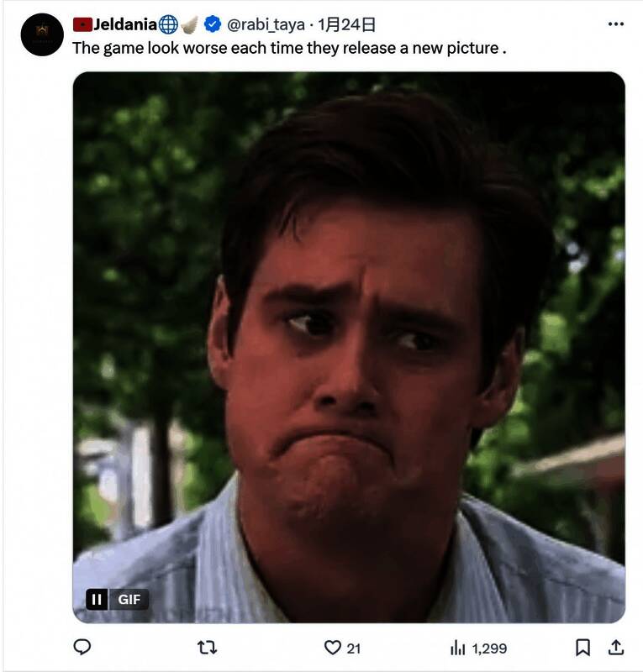Viewport: 643px width, 672px height.
Task: Share the tweet with the share icon
Action: point(615,648)
